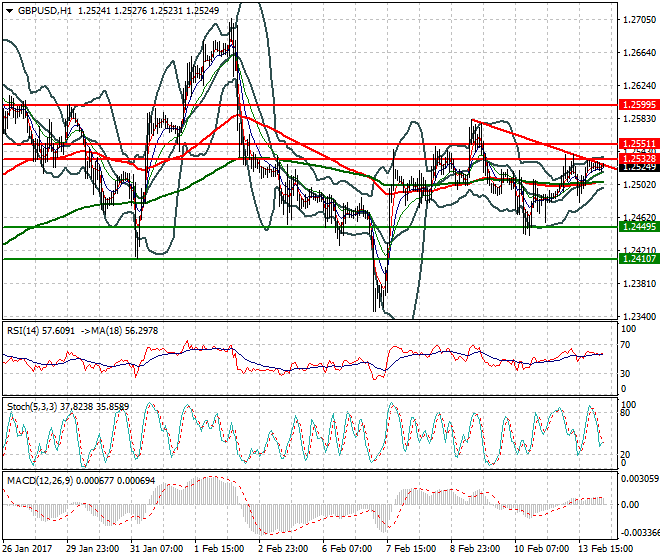Click the MACD scale value 0.003059

pos(639,479)
